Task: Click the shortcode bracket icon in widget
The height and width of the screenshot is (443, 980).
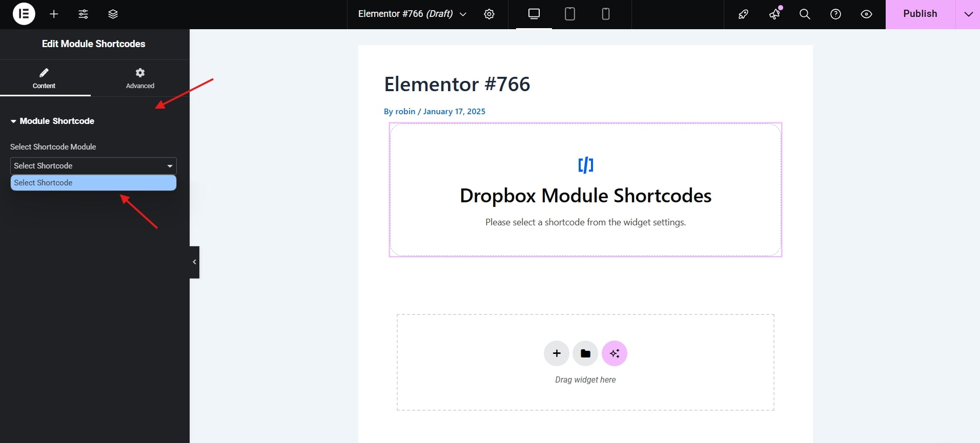Action: [585, 165]
